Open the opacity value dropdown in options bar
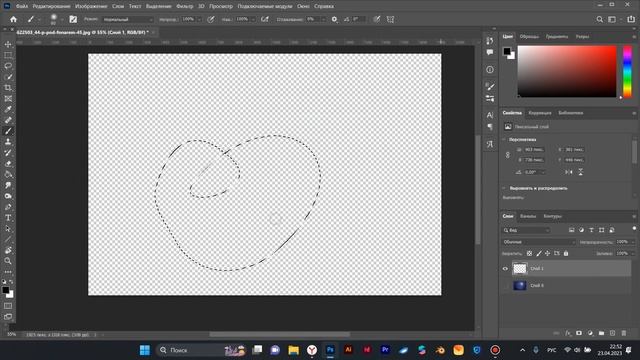Screen dimensions: 640x360 [x=199, y=19]
